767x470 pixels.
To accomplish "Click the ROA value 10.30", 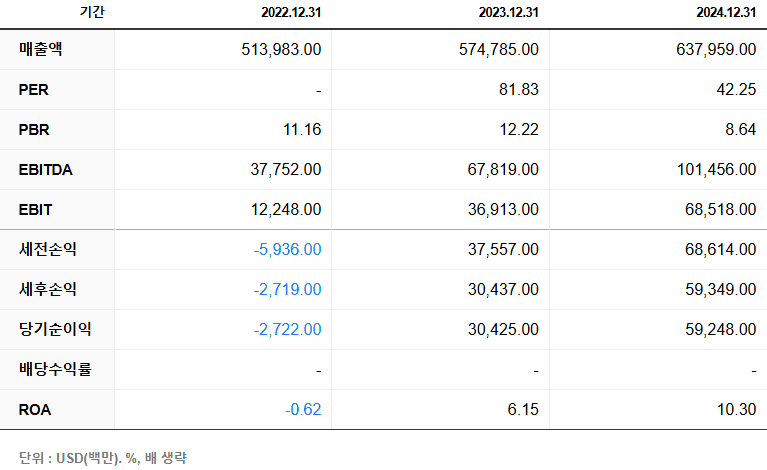I will click(737, 409).
